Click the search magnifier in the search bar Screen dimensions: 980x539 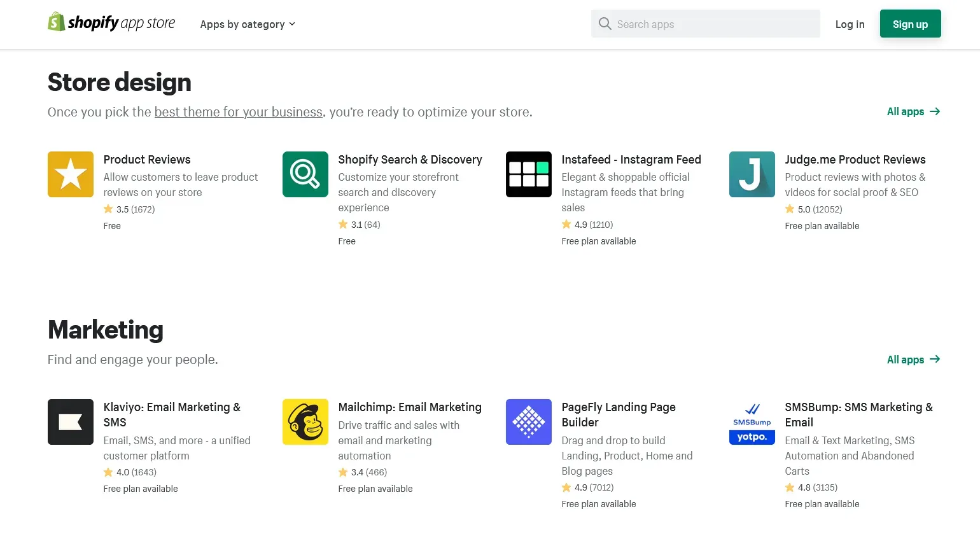pos(604,24)
